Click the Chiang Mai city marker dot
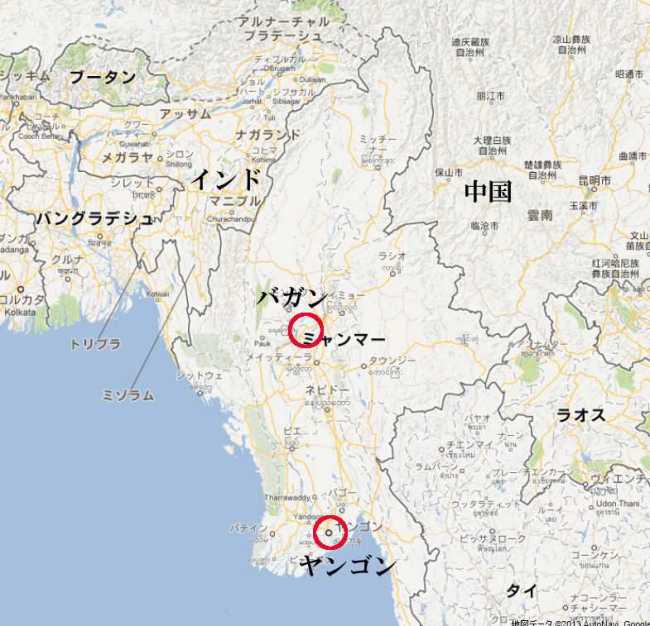The width and height of the screenshot is (650, 626). 441,449
